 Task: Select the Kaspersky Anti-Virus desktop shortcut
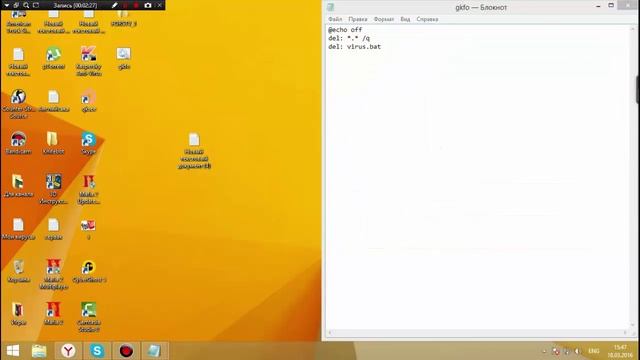[x=89, y=61]
